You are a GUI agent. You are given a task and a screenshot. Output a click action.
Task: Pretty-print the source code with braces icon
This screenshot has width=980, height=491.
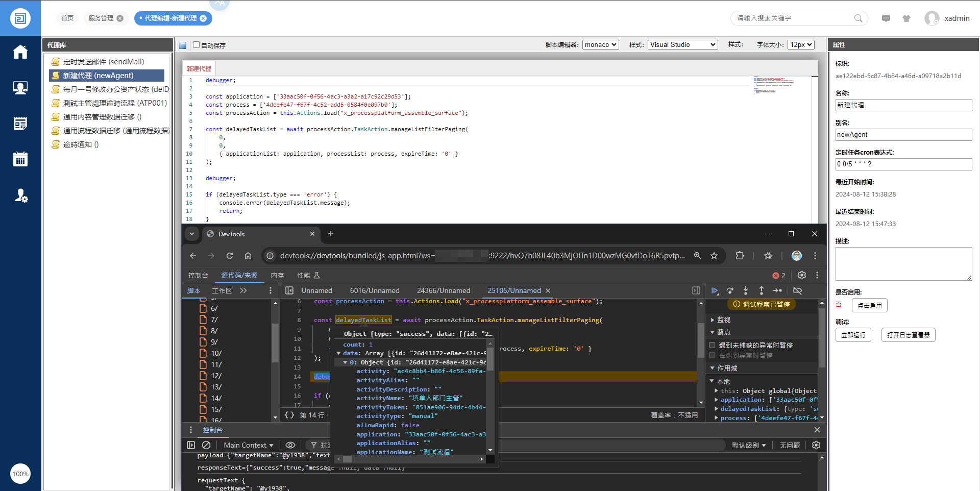[289, 415]
